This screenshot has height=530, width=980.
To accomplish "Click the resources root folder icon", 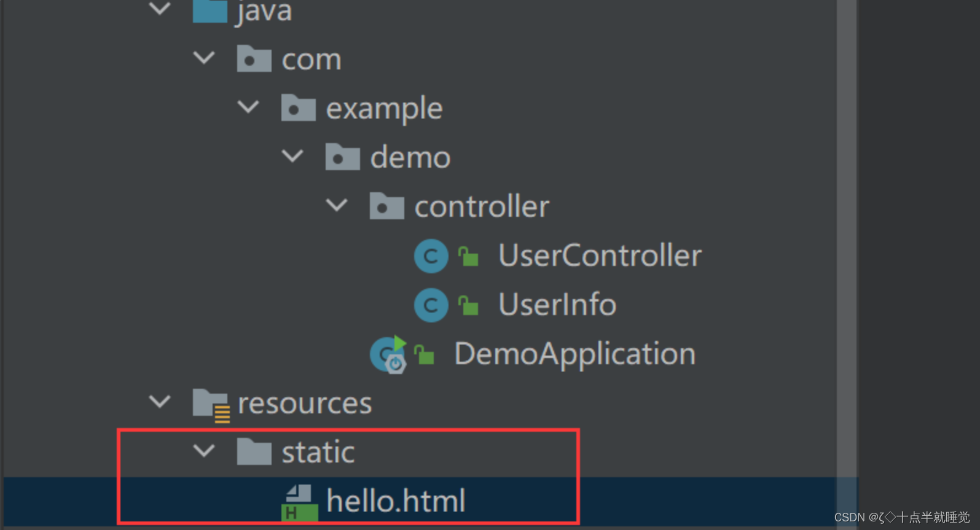I will (211, 404).
